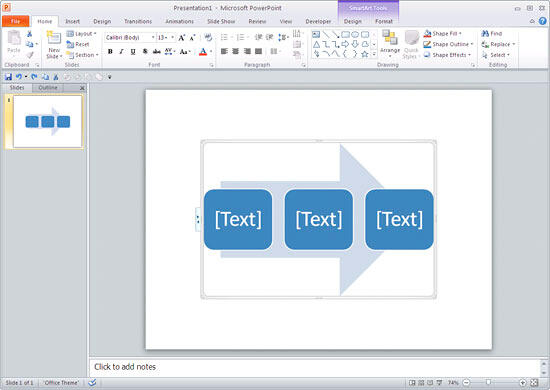
Task: Click the Increase Font Size icon
Action: [181, 38]
